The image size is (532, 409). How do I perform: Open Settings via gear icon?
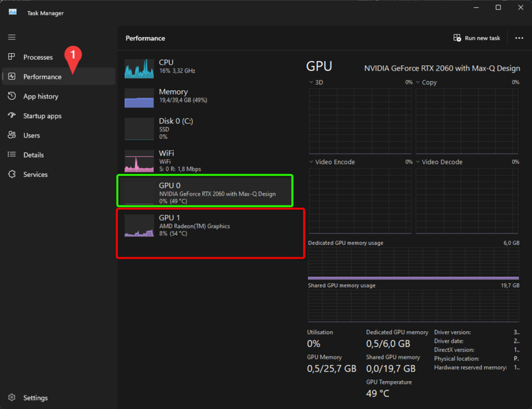click(11, 398)
